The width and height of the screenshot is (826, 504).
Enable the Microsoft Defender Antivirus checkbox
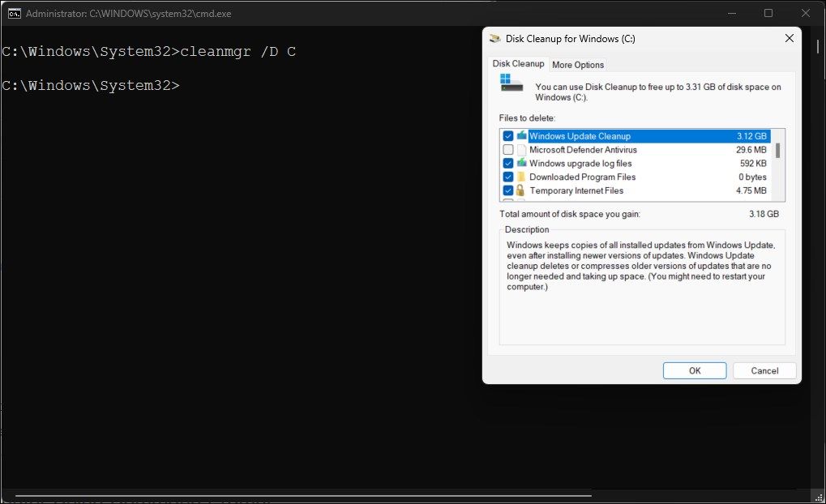(507, 149)
